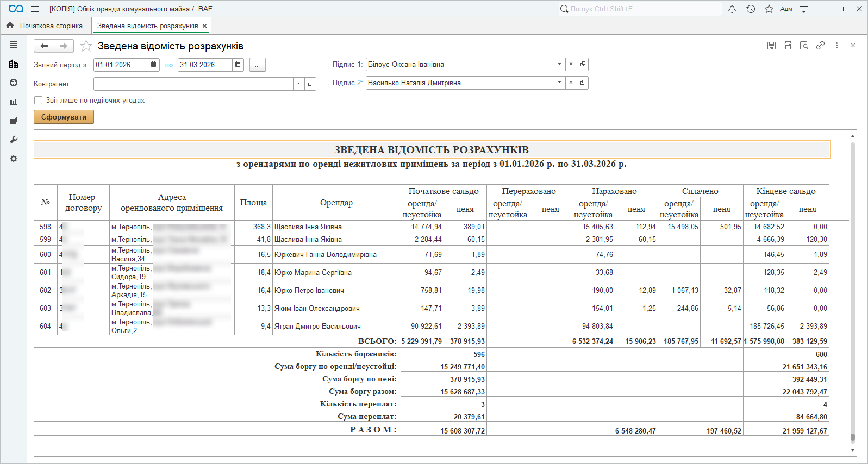The width and height of the screenshot is (868, 464).
Task: Expand the Контрагент dropdown list
Action: (298, 84)
